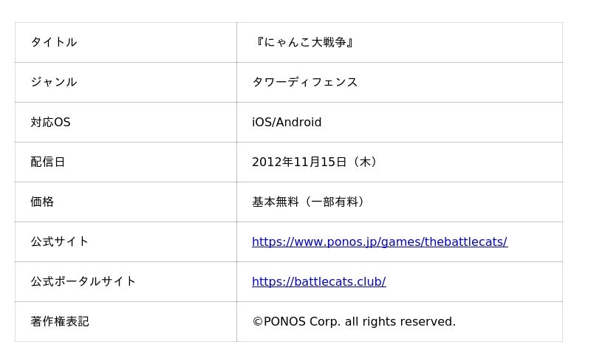Select the 『にゃんこ大戦争』 title text
The width and height of the screenshot is (591, 364).
[x=304, y=42]
